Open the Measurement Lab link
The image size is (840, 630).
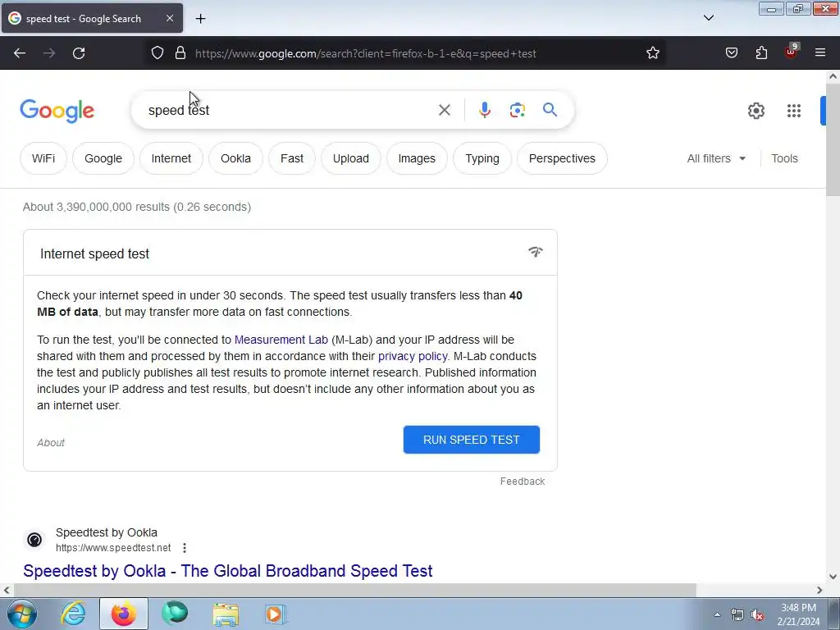pos(281,340)
